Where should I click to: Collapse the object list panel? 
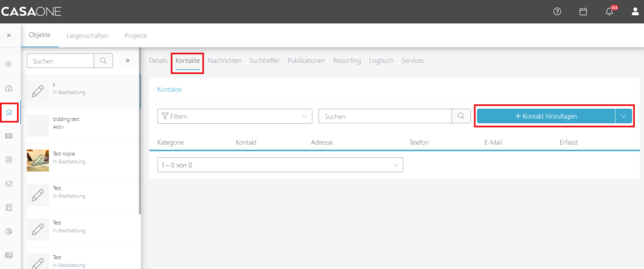coord(127,61)
